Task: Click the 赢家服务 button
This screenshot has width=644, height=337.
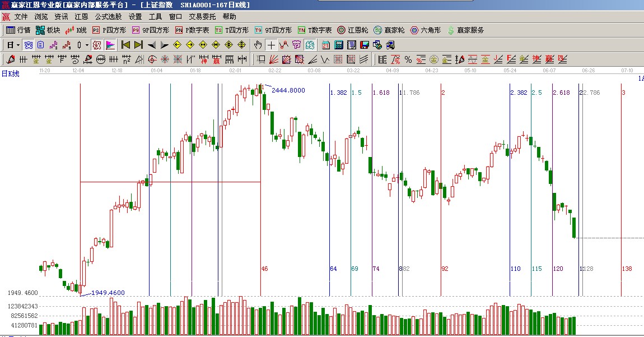Action: coord(465,30)
